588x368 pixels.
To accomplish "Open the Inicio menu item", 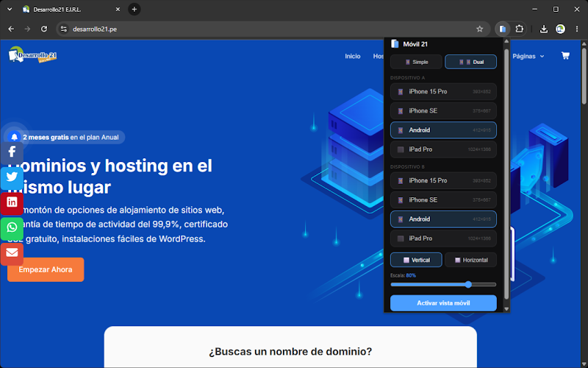I will pos(353,56).
